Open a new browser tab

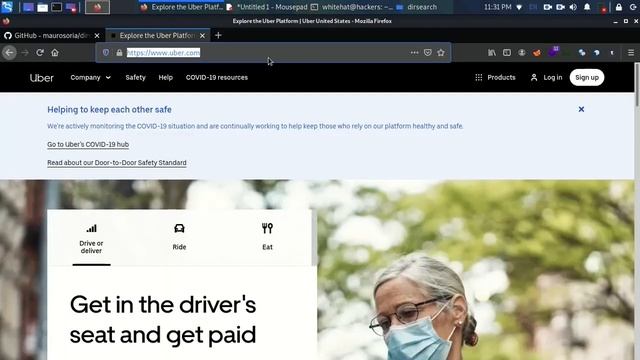point(218,36)
